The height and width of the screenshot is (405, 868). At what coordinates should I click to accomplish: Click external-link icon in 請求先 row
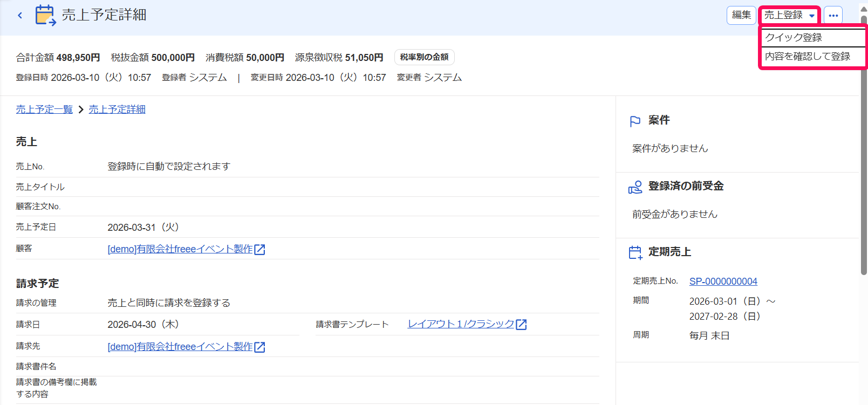coord(259,347)
